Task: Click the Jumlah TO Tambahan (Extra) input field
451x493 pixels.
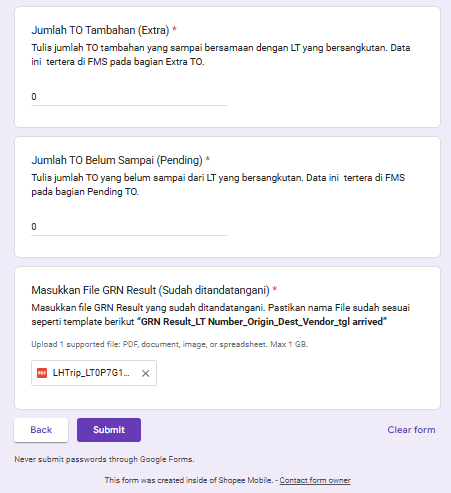Action: tap(129, 97)
